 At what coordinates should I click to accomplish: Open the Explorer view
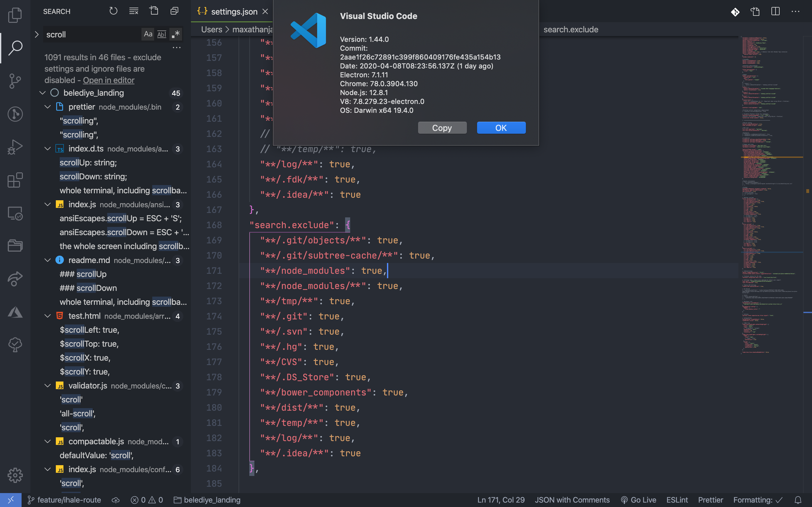click(15, 15)
